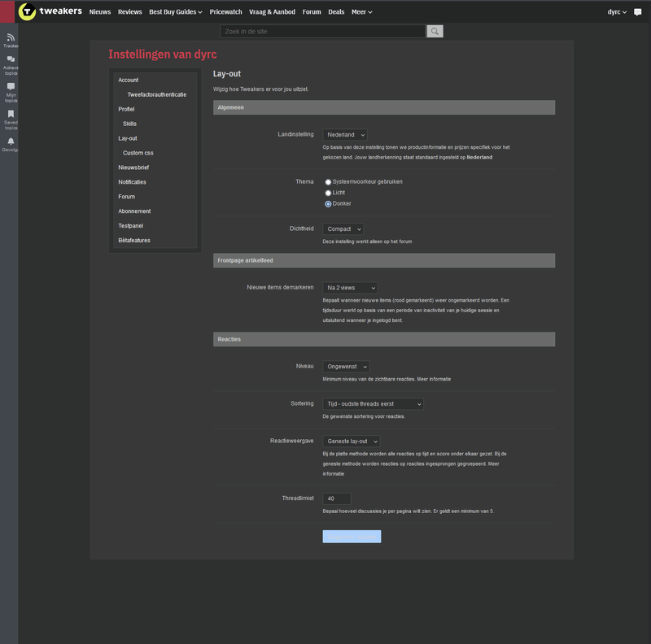Image resolution: width=651 pixels, height=644 pixels.
Task: Click Meer informatie under Niveau
Action: coord(434,379)
